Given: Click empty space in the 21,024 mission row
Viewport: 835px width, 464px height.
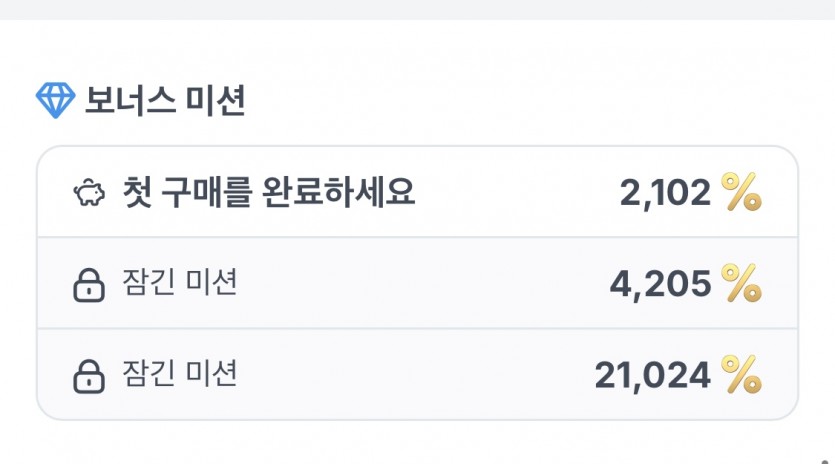Looking at the screenshot, I should pos(415,374).
